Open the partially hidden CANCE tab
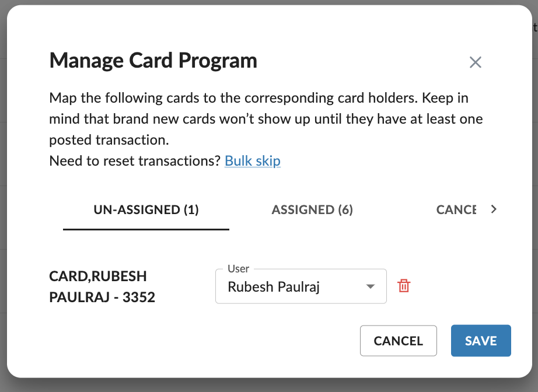This screenshot has width=538, height=392. pos(456,209)
